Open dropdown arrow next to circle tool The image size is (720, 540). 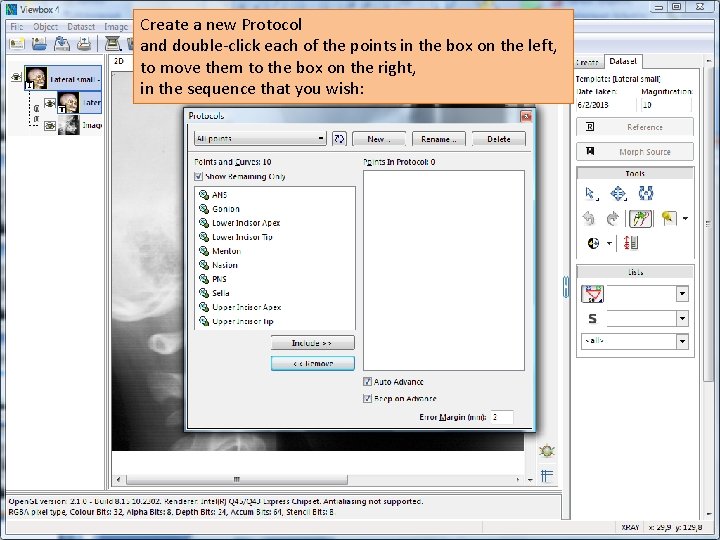coord(609,243)
